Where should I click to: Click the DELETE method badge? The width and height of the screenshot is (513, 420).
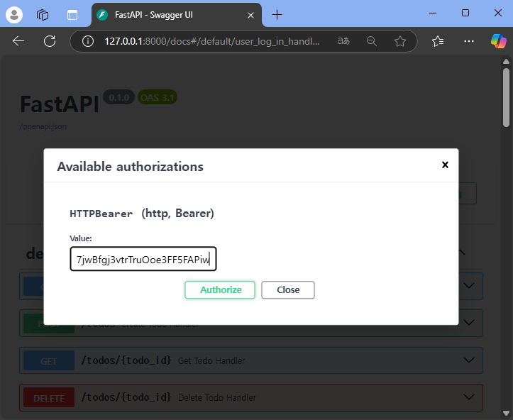49,397
